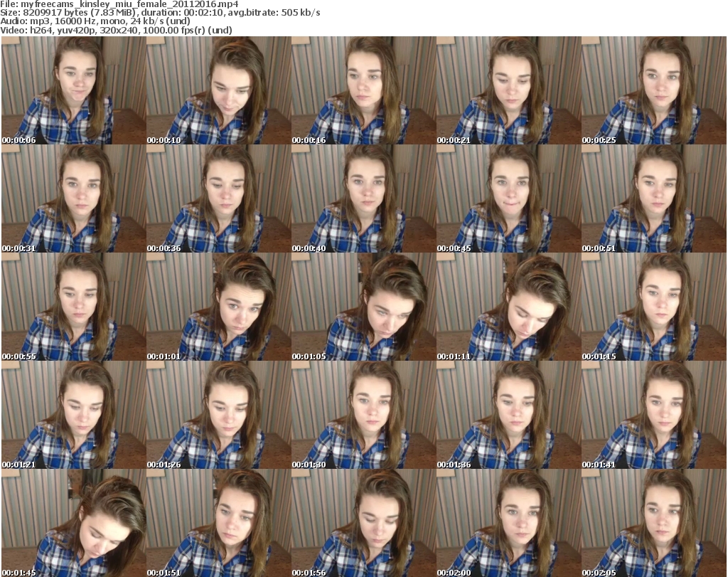Open the thumbnail at 00:00:55

click(74, 307)
